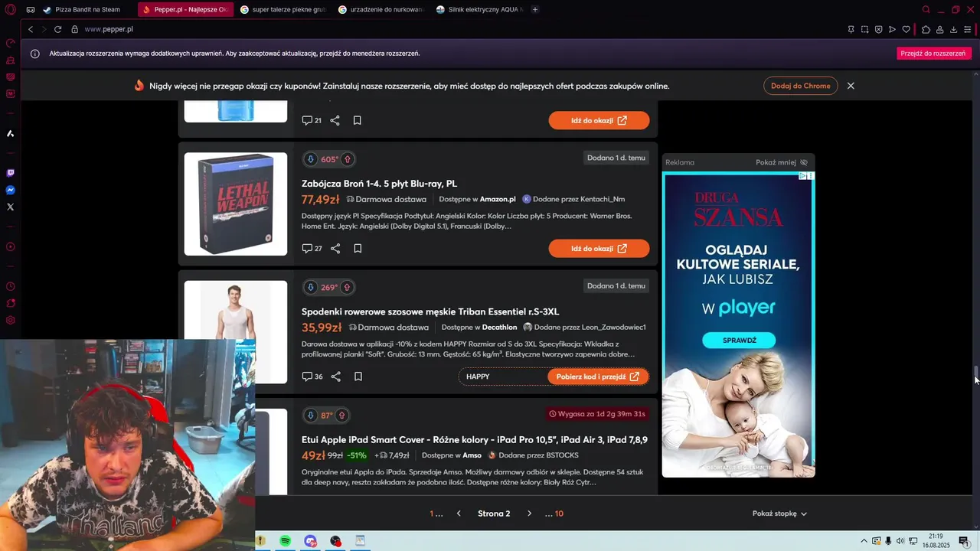The width and height of the screenshot is (980, 551).
Task: Open comments on Spodenki rowerowe deal
Action: click(x=312, y=377)
